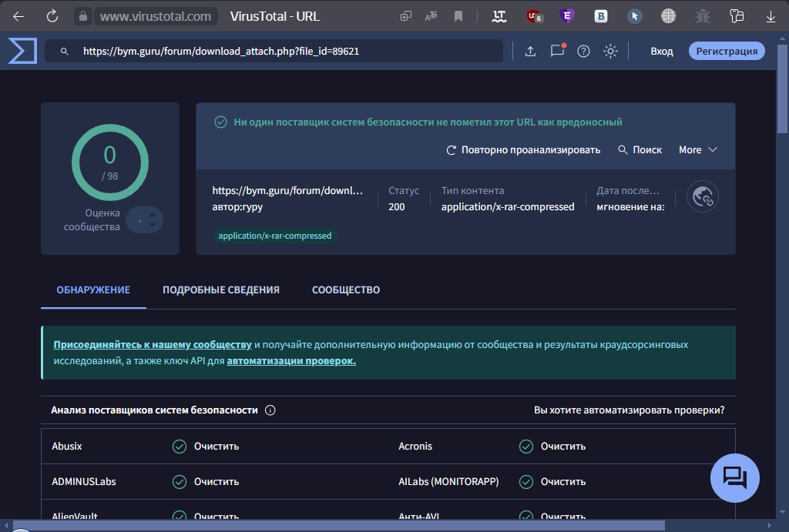Click the globe link icon
The height and width of the screenshot is (532, 789).
tap(702, 197)
